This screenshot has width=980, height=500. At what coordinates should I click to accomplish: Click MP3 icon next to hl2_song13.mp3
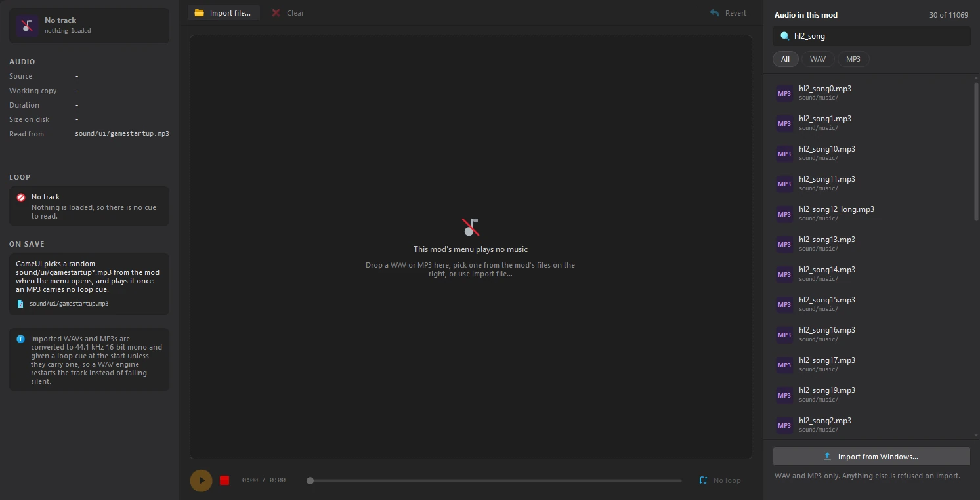(x=784, y=244)
